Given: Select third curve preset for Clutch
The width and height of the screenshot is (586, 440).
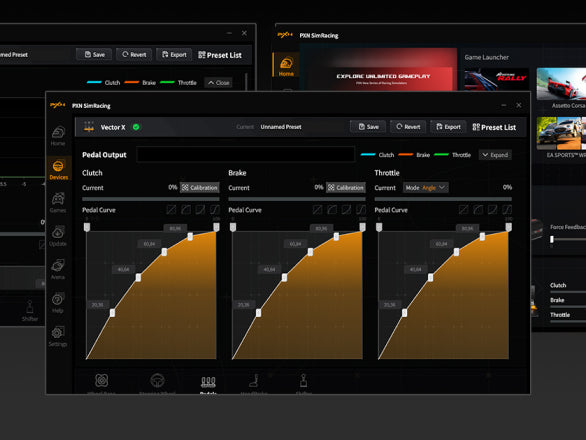Looking at the screenshot, I should [200, 209].
